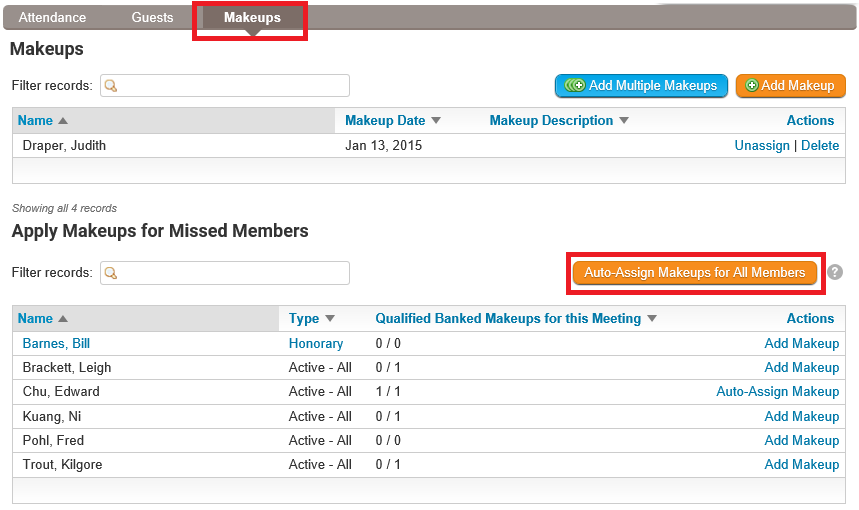Sort by Makeup Description column arrow
This screenshot has width=859, height=510.
[624, 121]
